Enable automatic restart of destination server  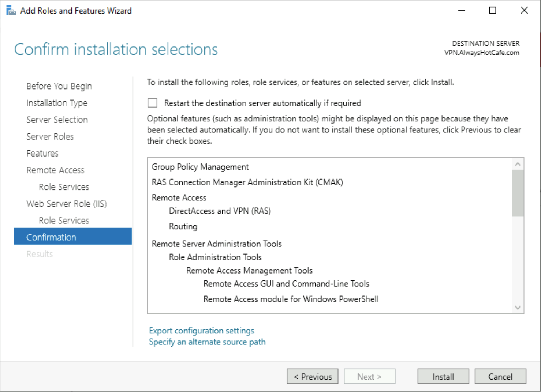pyautogui.click(x=152, y=103)
